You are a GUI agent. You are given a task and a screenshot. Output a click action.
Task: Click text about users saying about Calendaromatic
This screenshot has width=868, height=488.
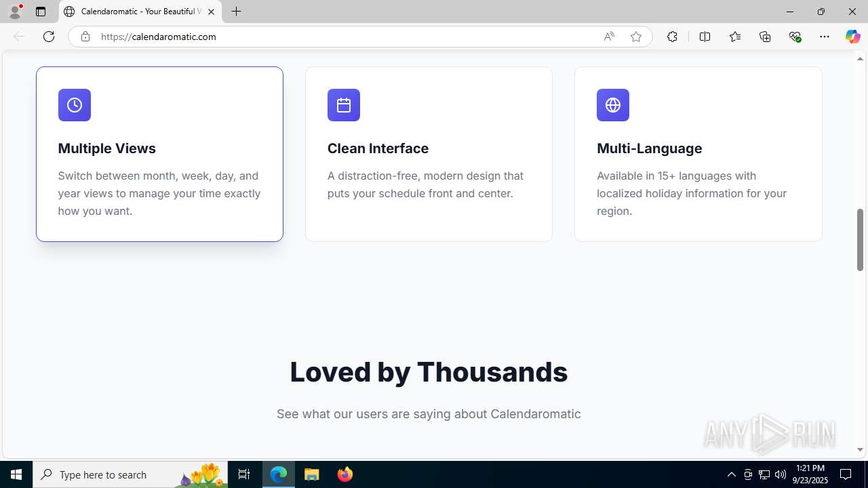click(x=429, y=414)
